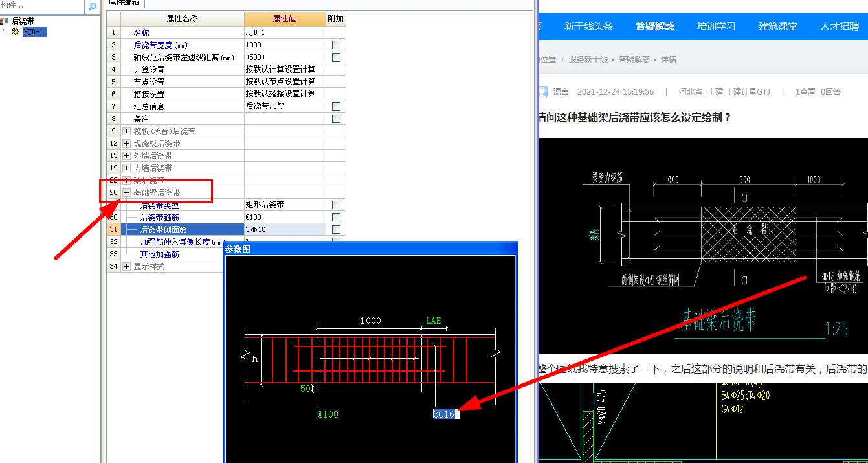Image resolution: width=868 pixels, height=463 pixels.
Task: Toggle the 附加 checkbox for 后浇带箍筋
Action: pos(336,218)
